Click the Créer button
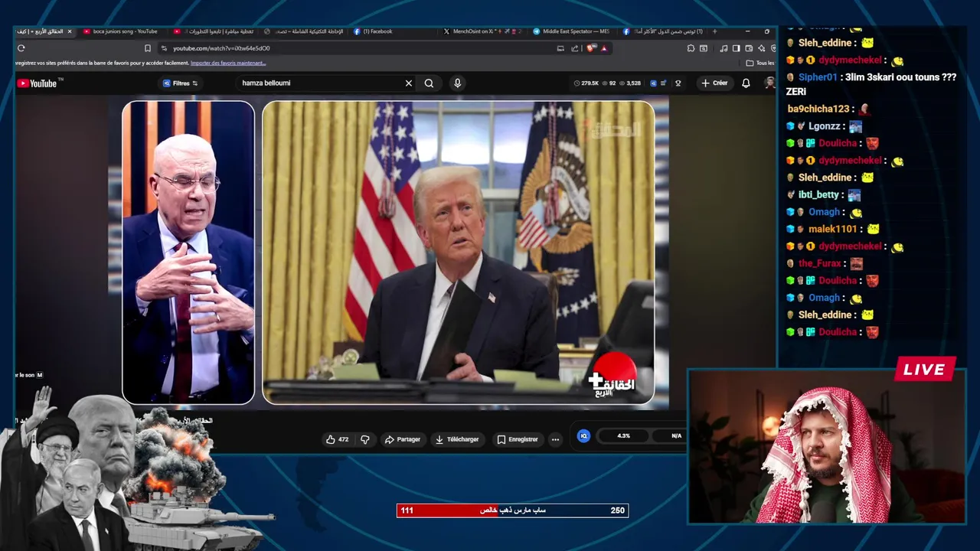Image resolution: width=980 pixels, height=551 pixels. [714, 83]
